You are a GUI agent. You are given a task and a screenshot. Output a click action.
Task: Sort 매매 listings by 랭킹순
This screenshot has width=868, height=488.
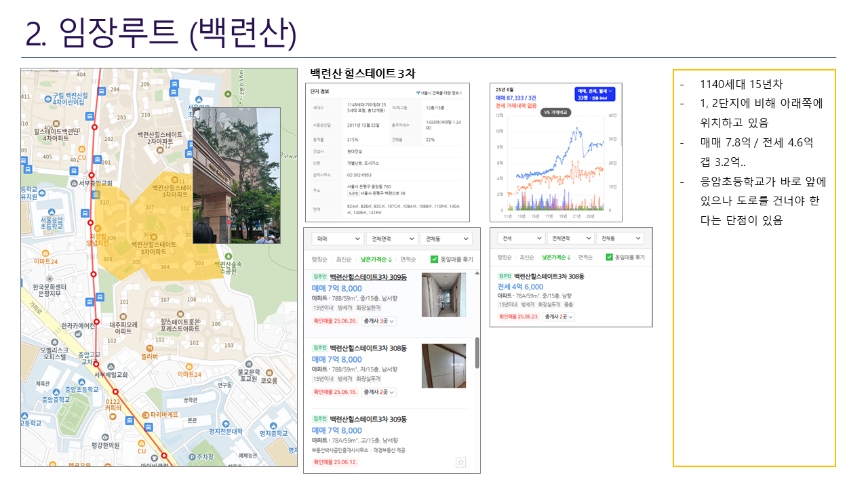tap(319, 259)
